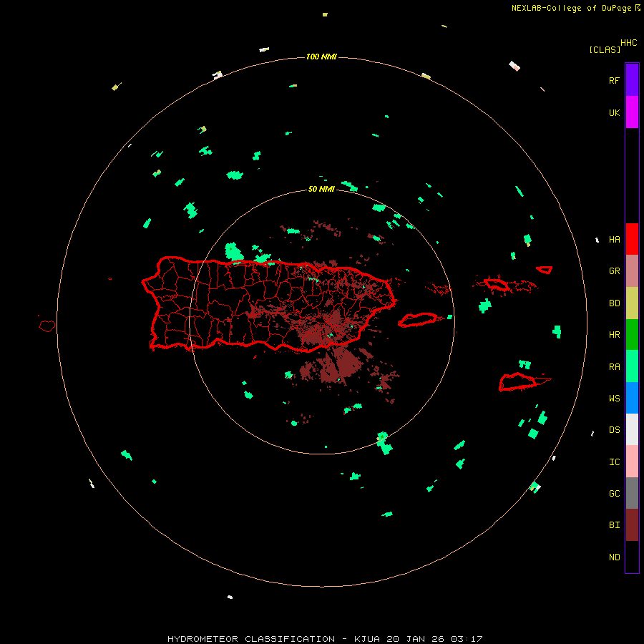
Task: Click the Mona island outline west of Puerto Rico
Action: point(47,326)
